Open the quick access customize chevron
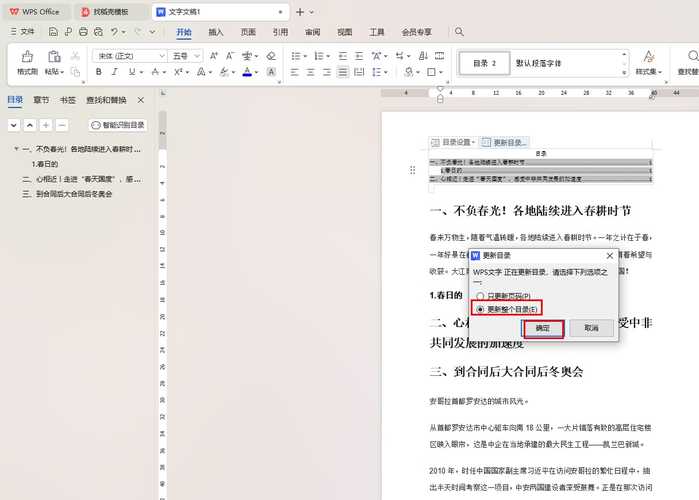Image resolution: width=699 pixels, height=500 pixels. click(152, 32)
